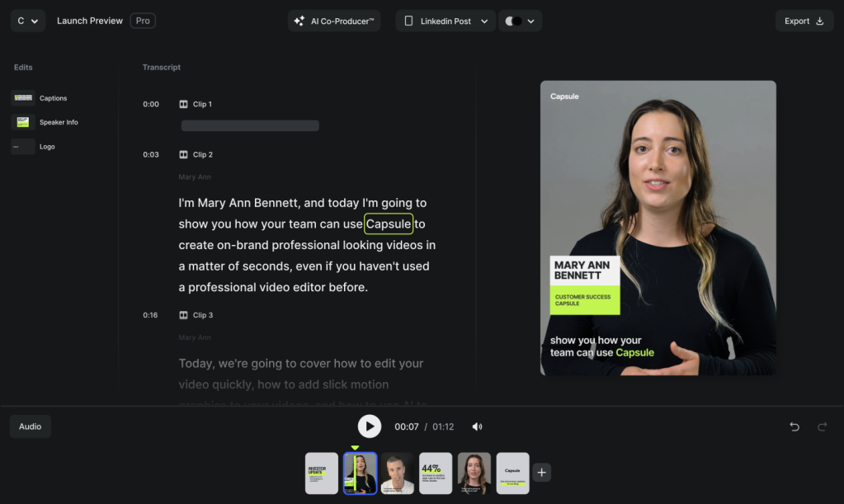Open the Logo edit item
The height and width of the screenshot is (504, 844).
[x=33, y=146]
